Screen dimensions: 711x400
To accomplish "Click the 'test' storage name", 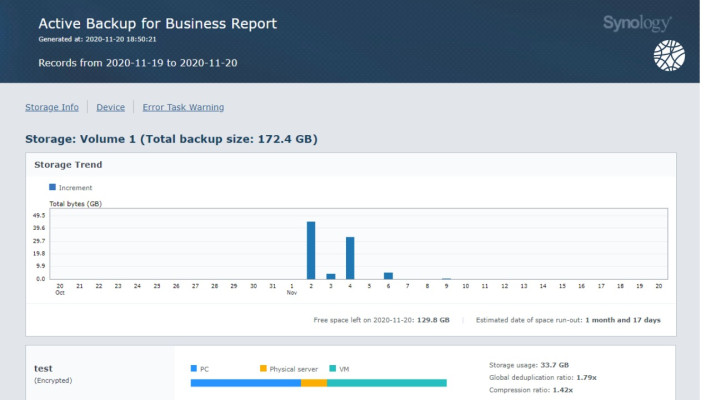I will pyautogui.click(x=43, y=369).
